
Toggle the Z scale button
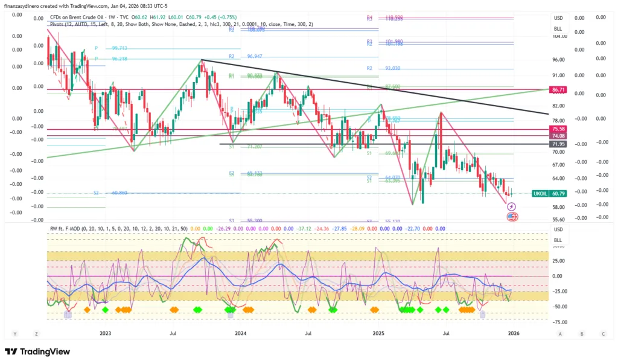(x=36, y=333)
